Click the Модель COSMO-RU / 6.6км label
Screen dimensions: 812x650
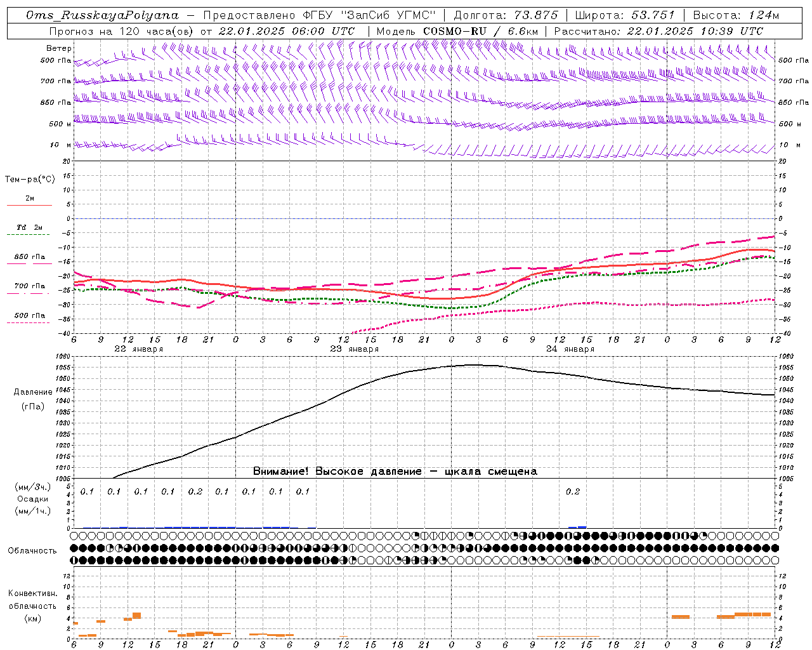pyautogui.click(x=457, y=31)
